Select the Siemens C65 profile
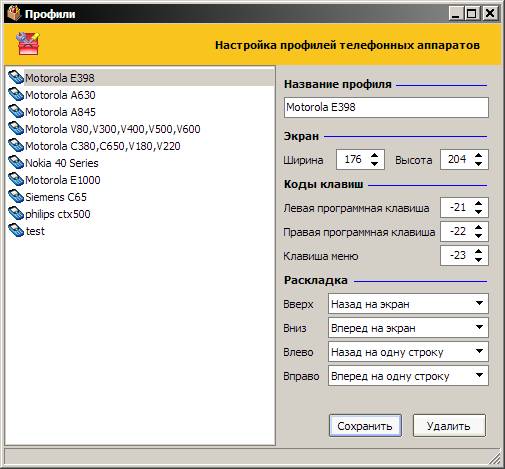 pyautogui.click(x=56, y=197)
